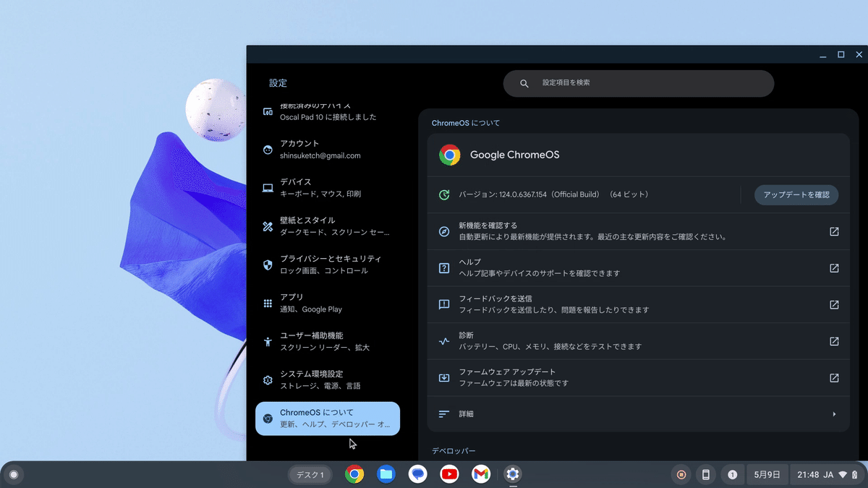
Task: Open アプリ section in the sidebar
Action: 328,303
